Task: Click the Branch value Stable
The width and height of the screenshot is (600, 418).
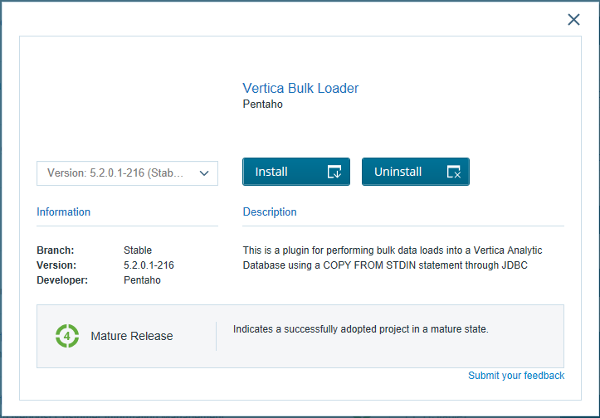Action: point(137,250)
